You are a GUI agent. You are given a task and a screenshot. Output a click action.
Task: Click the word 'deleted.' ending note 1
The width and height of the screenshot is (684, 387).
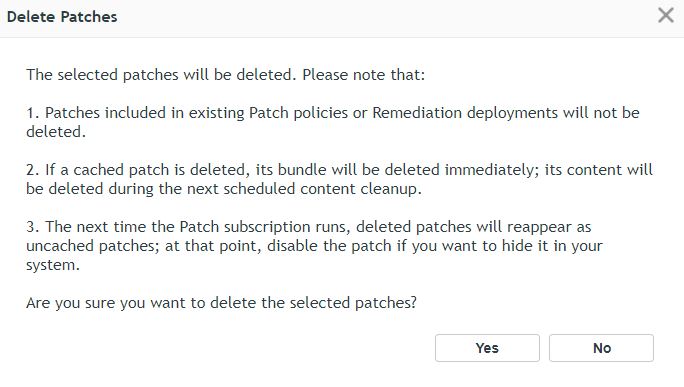[x=56, y=132]
